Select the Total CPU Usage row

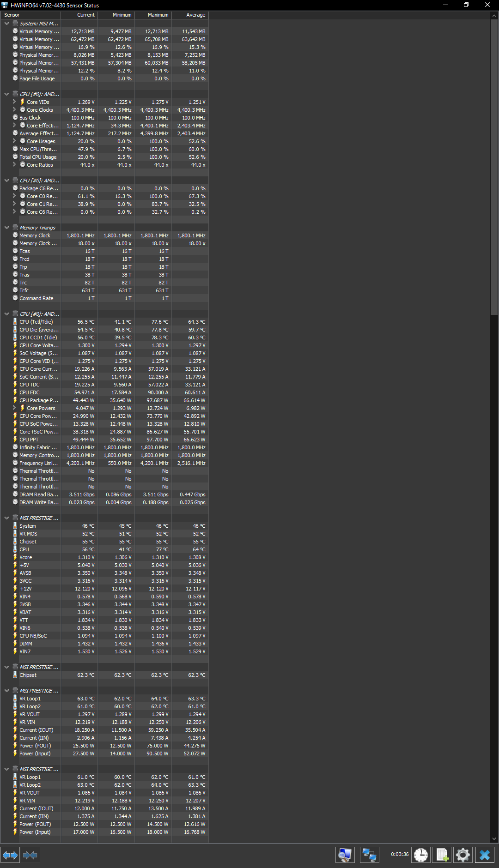point(104,157)
